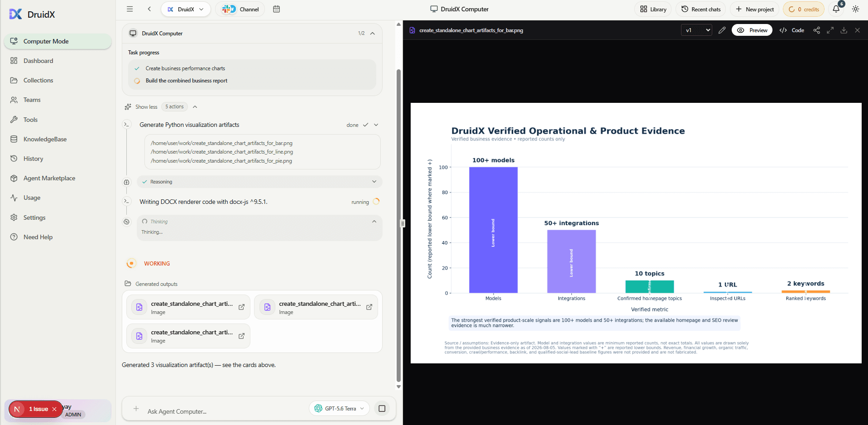
Task: Click the ..._for_line.png file path
Action: coord(222,152)
